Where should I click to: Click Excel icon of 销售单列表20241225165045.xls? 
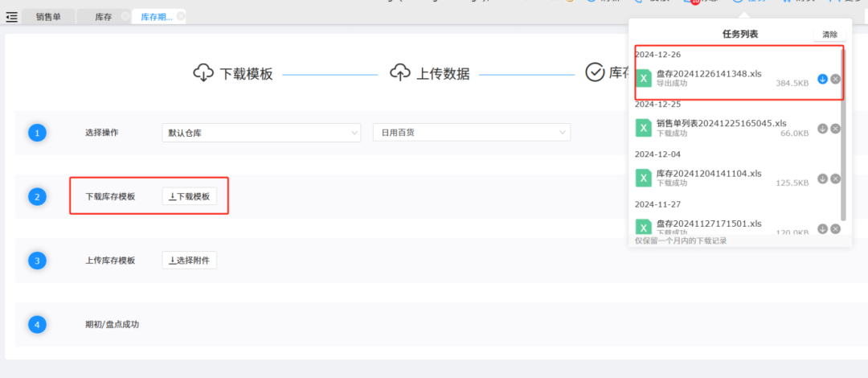coord(643,128)
